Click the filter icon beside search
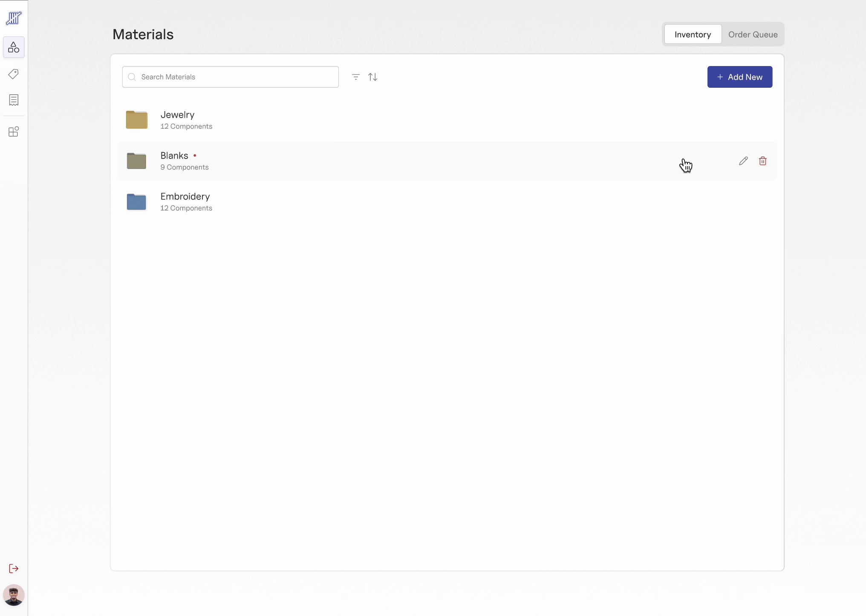This screenshot has width=866, height=616. point(356,77)
